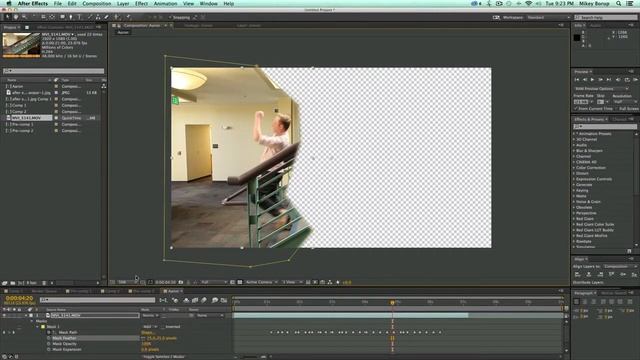This screenshot has width=640, height=360.
Task: Jump to first frame in Preview panel
Action: [x=577, y=80]
